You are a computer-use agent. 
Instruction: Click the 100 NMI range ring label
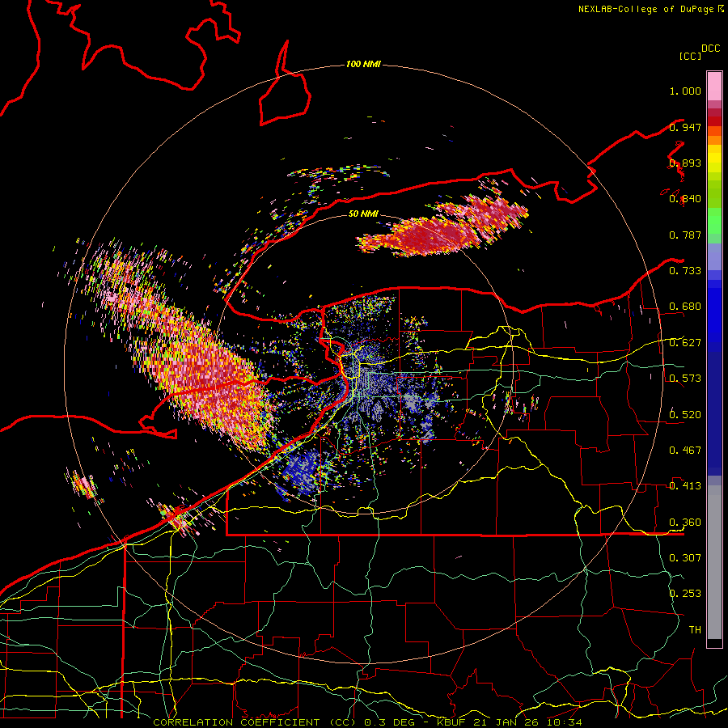363,64
